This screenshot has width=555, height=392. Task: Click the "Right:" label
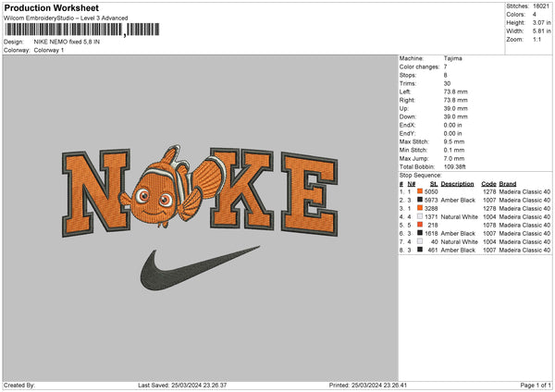pos(407,100)
